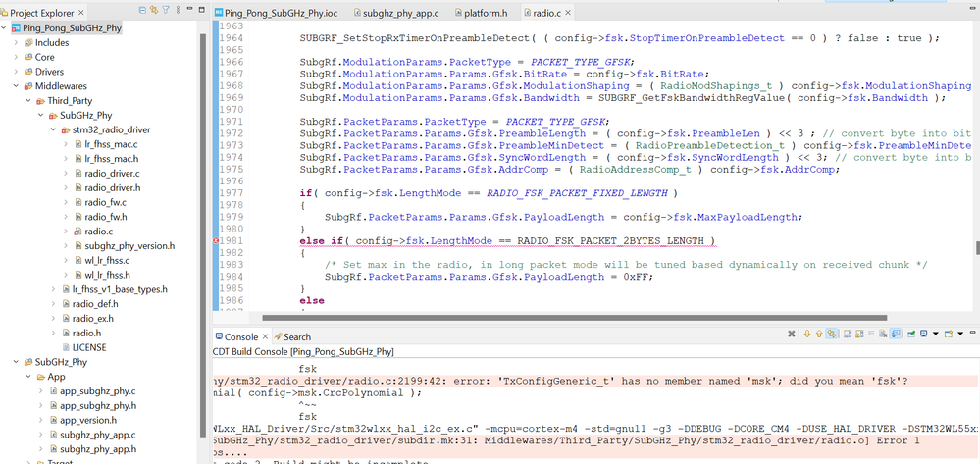Toggle bring console to front on output
Screen dimensions: 980x464
tap(895, 334)
